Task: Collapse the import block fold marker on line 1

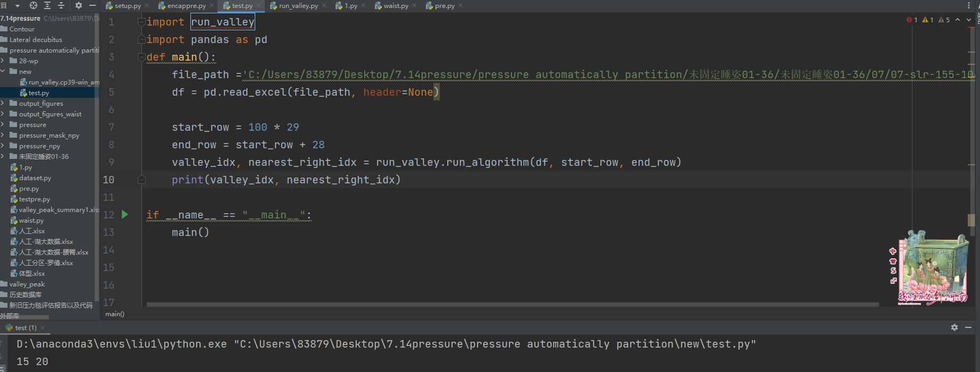Action: [141, 22]
